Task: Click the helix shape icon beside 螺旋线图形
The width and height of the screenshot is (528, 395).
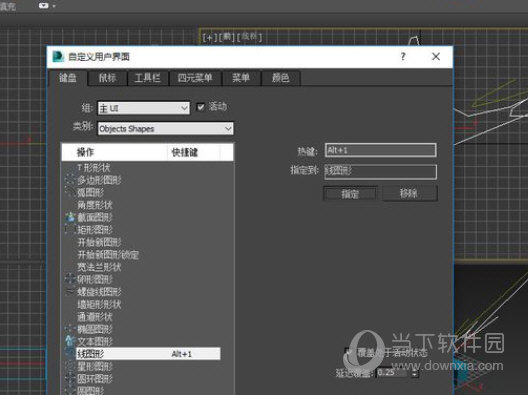Action: click(70, 292)
